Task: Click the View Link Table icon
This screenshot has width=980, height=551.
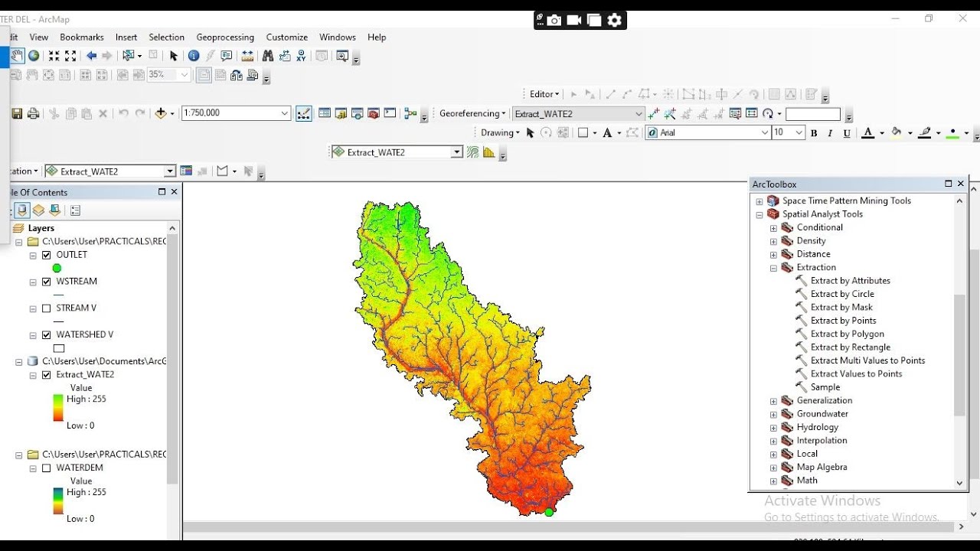Action: pos(752,113)
